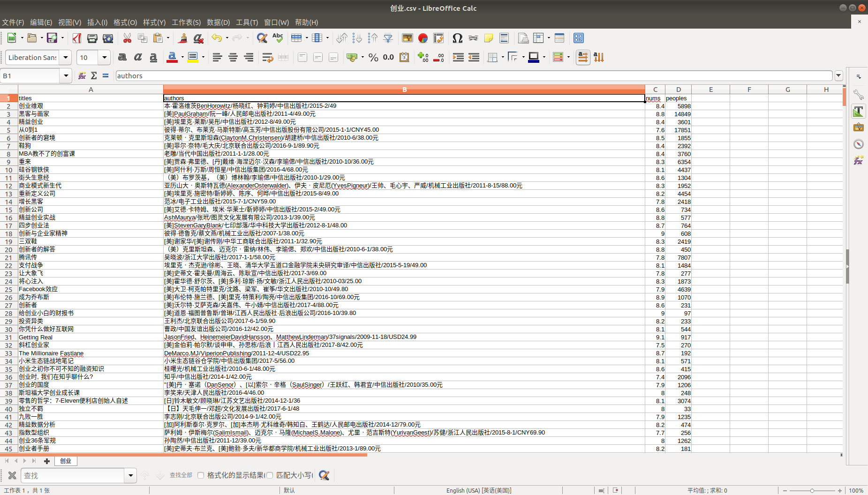868x495 pixels.
Task: Select the 创业 sheet tab
Action: (x=66, y=461)
